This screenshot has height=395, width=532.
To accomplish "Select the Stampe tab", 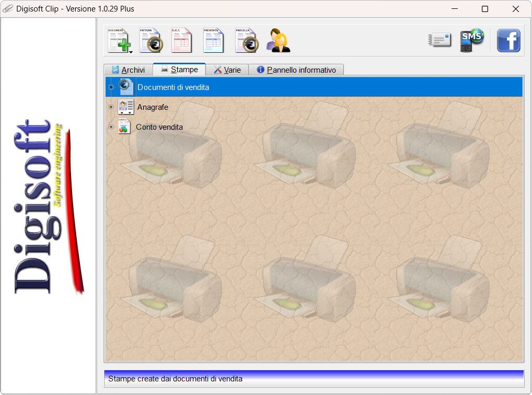I will point(179,69).
